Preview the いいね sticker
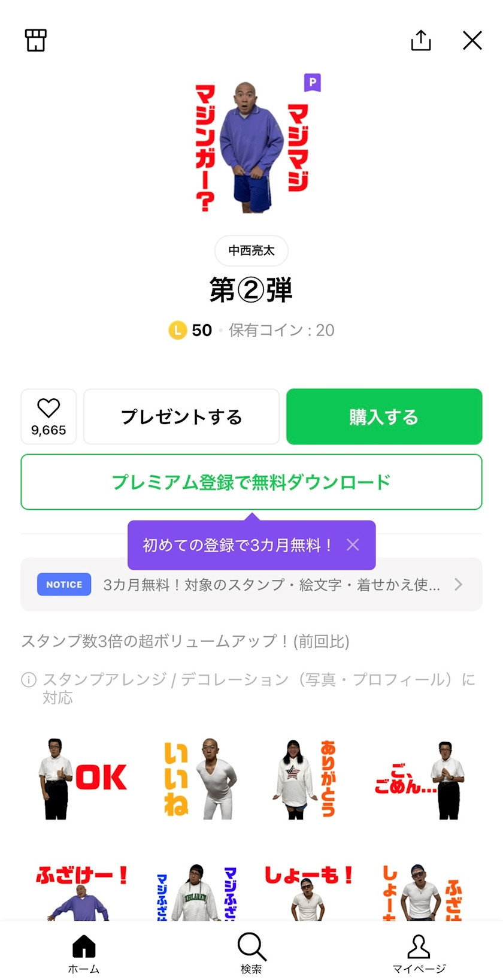This screenshot has width=503, height=980. coord(198,779)
